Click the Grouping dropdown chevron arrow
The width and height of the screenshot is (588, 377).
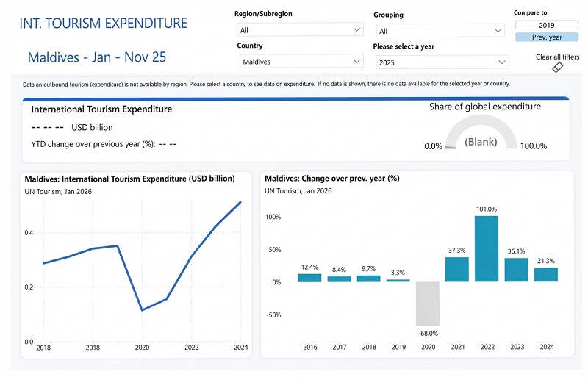click(498, 31)
